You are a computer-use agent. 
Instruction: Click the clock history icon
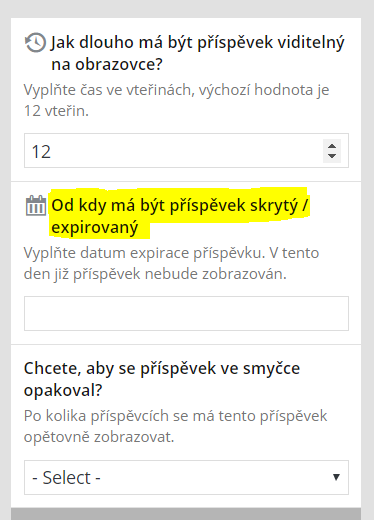(35, 43)
